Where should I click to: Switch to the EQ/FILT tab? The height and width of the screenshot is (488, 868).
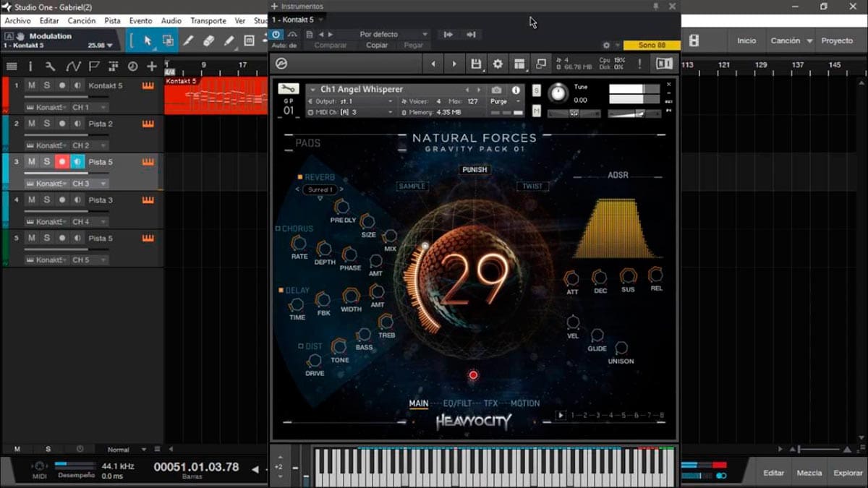(x=456, y=403)
